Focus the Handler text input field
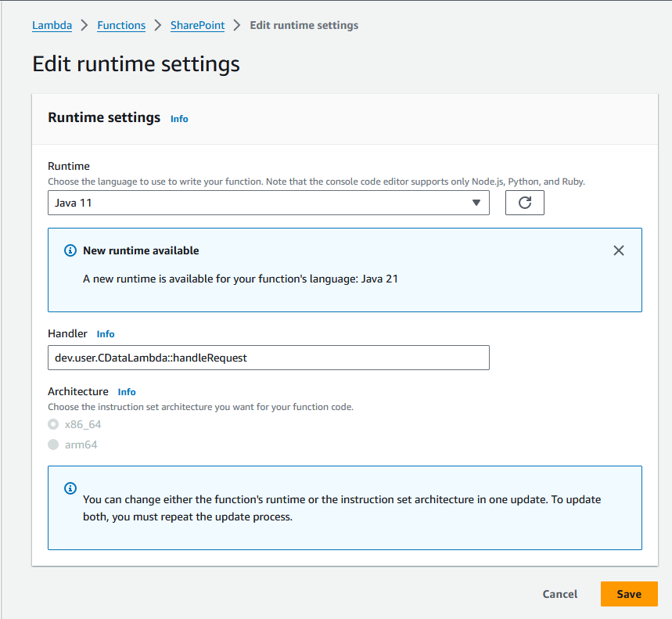The image size is (672, 619). [268, 358]
